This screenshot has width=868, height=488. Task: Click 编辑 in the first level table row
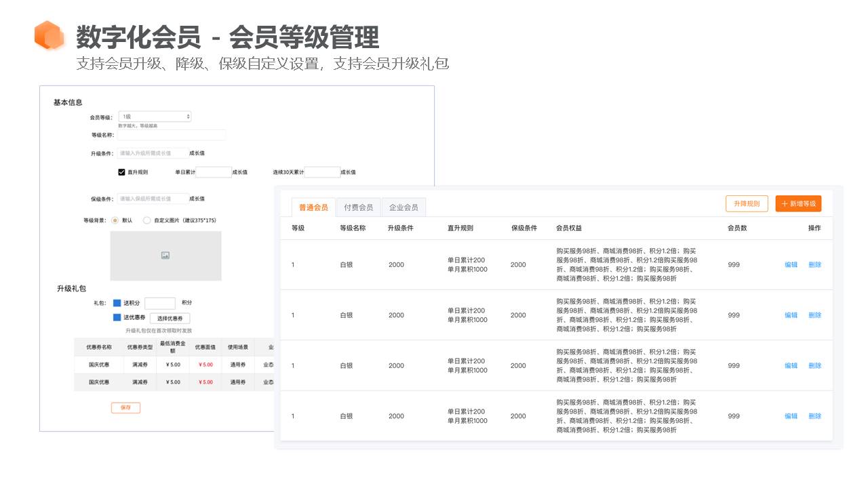point(791,265)
